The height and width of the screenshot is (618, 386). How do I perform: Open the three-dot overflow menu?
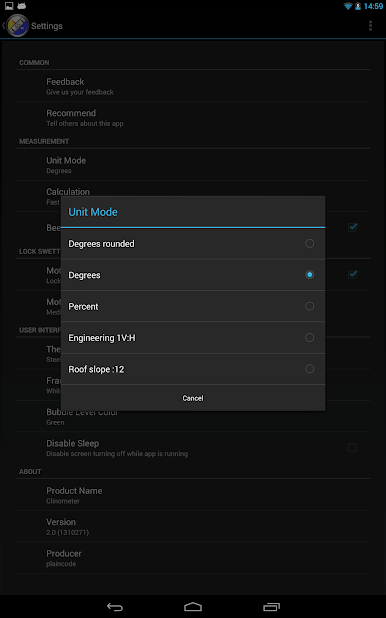tap(370, 26)
